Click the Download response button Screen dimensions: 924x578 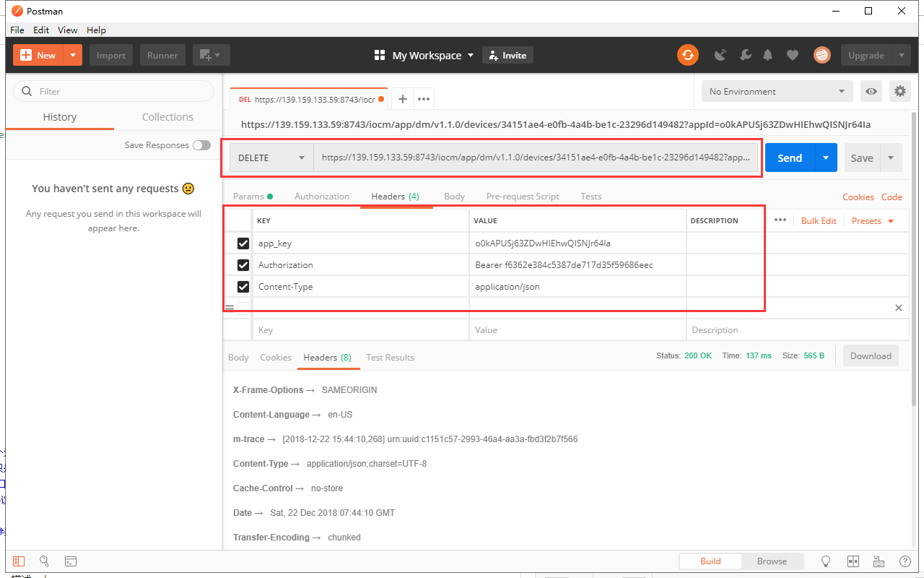click(x=871, y=355)
